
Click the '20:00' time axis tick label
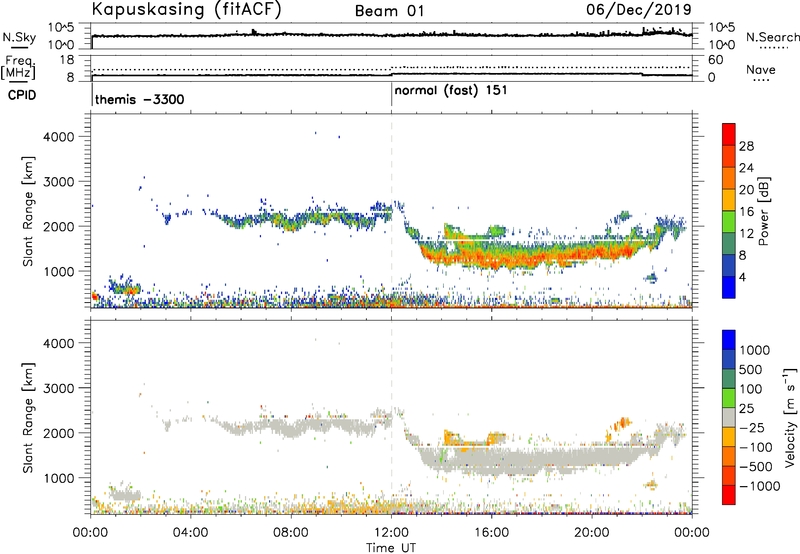click(592, 533)
